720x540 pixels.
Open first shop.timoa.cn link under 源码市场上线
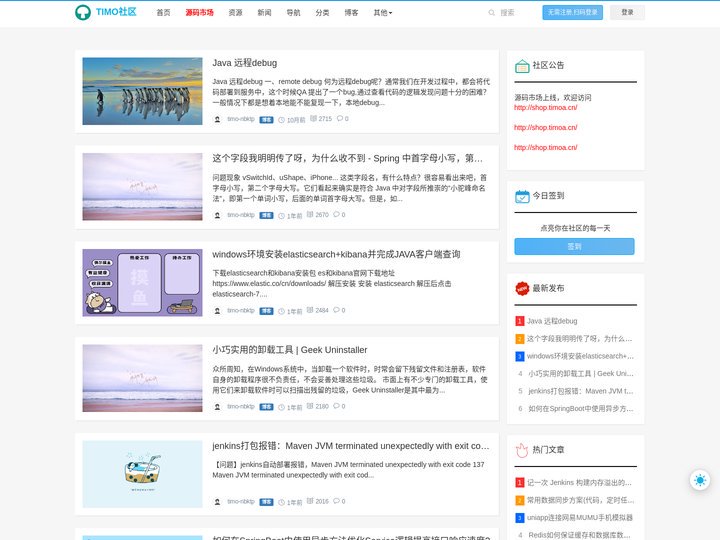pyautogui.click(x=546, y=107)
